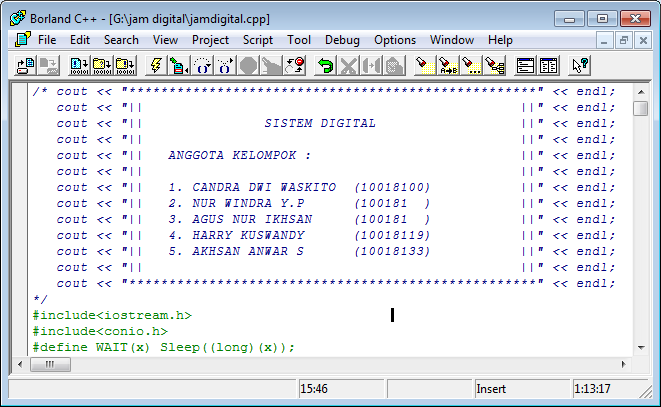Open the File menu
This screenshot has height=407, width=661.
(47, 40)
